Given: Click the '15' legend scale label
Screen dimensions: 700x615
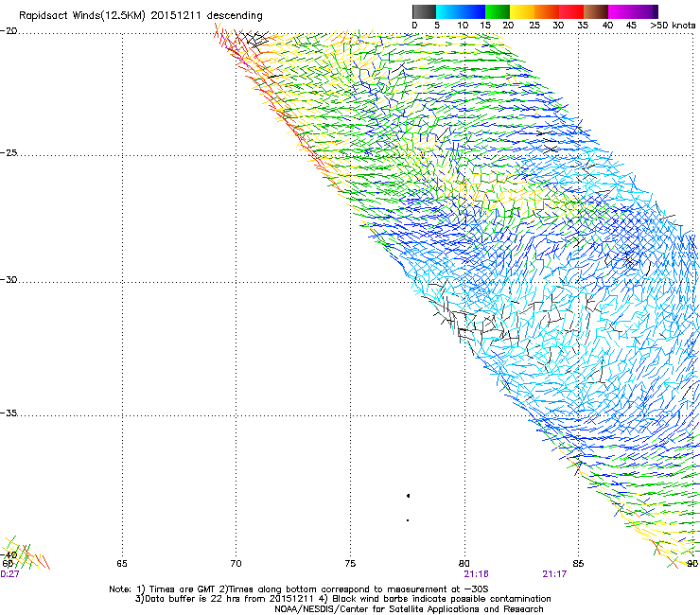Looking at the screenshot, I should click(485, 26).
